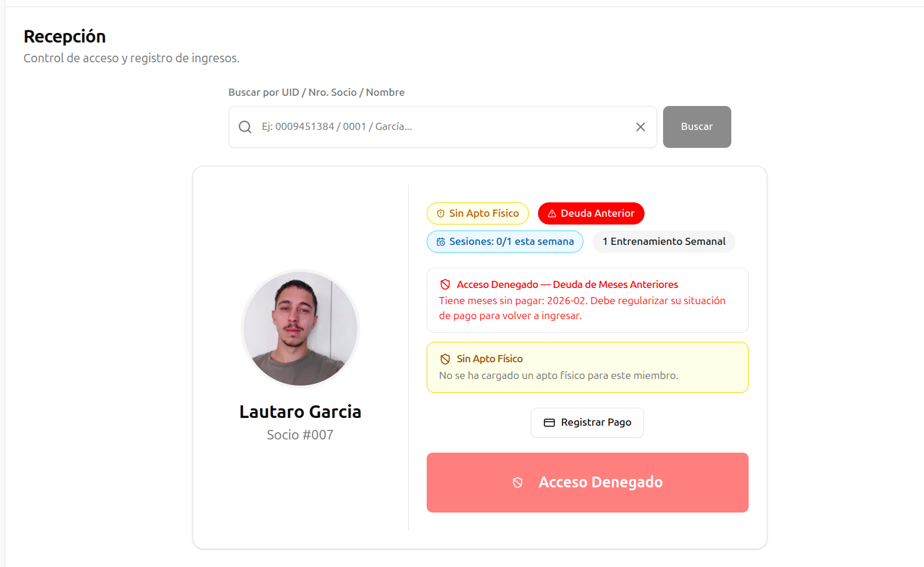This screenshot has height=567, width=924.
Task: Click the 1 Entrenamiento Semanal badge
Action: pyautogui.click(x=664, y=242)
